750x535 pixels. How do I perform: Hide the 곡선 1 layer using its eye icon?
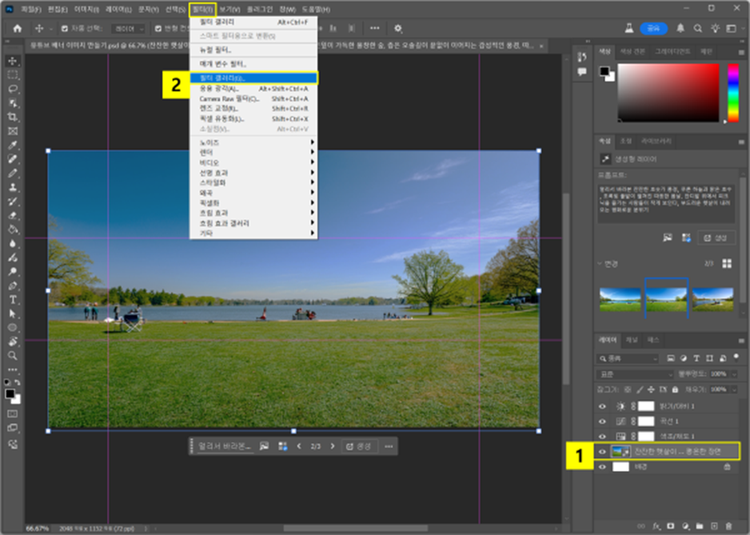coord(602,421)
